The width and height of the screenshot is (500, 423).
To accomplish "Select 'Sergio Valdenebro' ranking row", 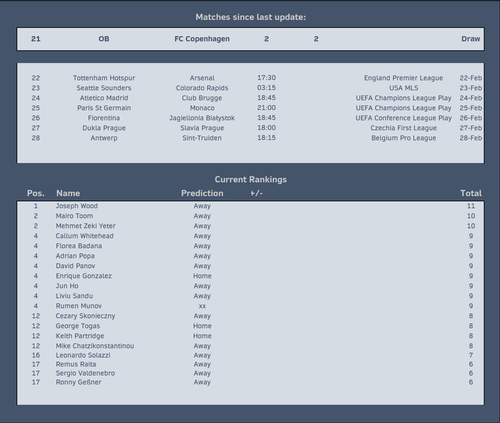I will pyautogui.click(x=250, y=373).
